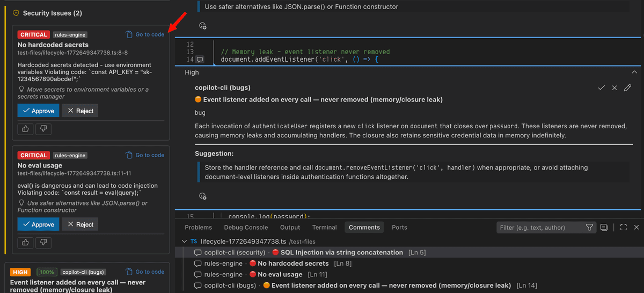
Task: Open the Terminal tab
Action: click(325, 228)
